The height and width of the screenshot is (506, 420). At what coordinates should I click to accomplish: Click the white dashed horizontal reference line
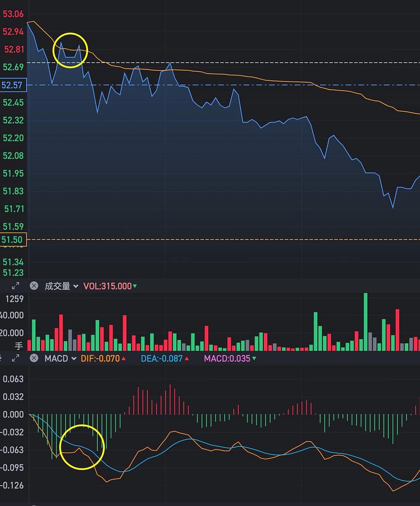(x=247, y=63)
